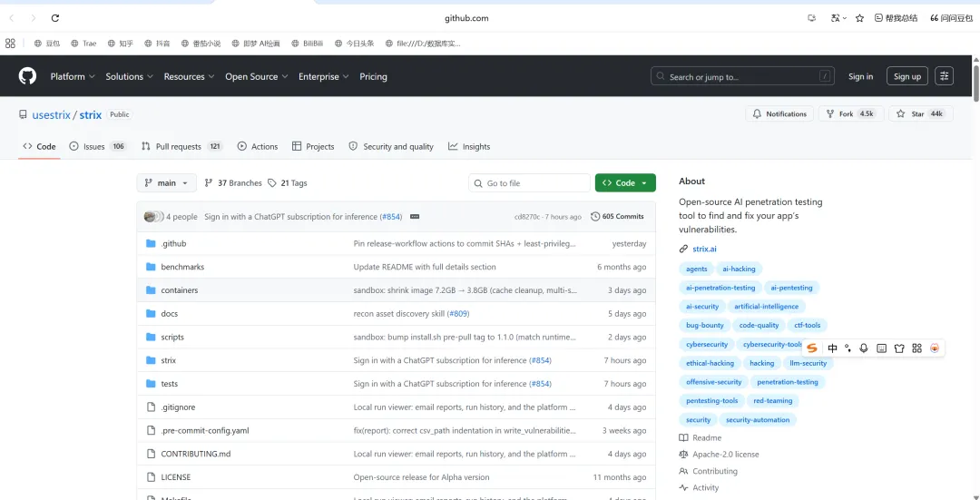
Task: Open the green Code dropdown button
Action: pyautogui.click(x=625, y=183)
